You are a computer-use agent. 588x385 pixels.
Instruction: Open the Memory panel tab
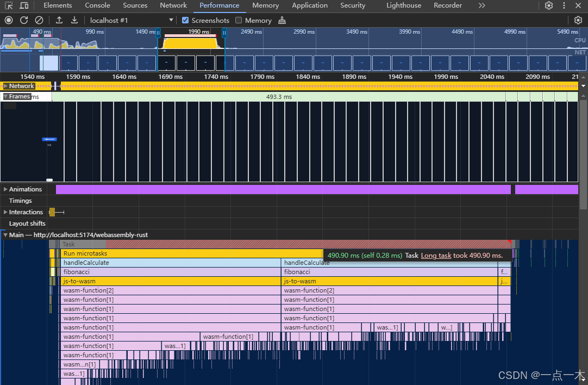pyautogui.click(x=266, y=5)
